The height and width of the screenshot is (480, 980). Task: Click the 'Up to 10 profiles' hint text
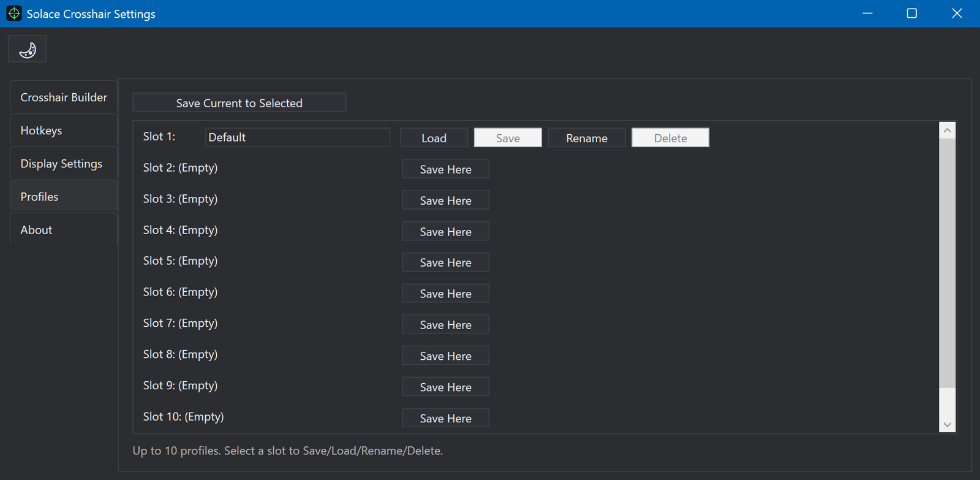(287, 451)
